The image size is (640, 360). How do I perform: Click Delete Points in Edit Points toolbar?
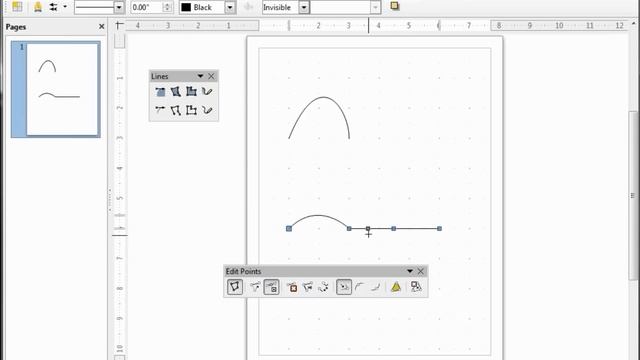292,287
